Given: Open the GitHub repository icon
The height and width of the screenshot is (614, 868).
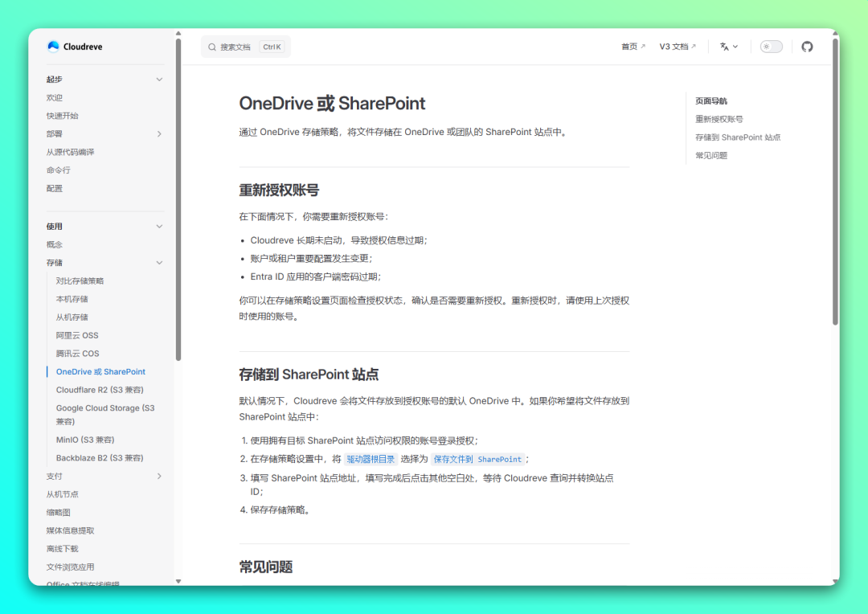Looking at the screenshot, I should click(807, 47).
